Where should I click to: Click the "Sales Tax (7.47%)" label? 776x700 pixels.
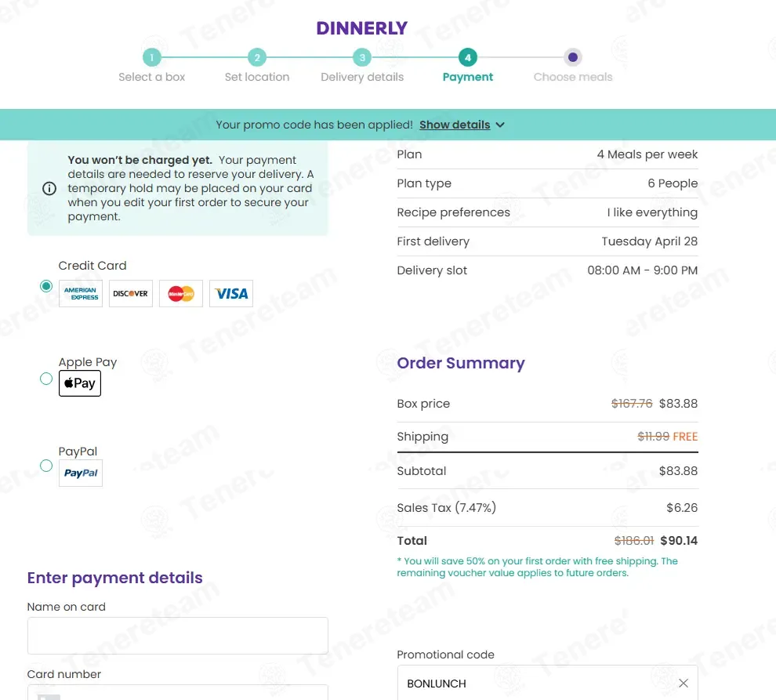tap(447, 508)
